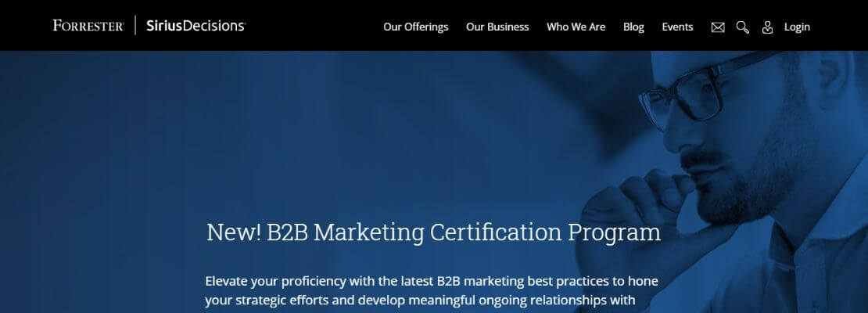
Task: Click the divider between the two logos
Action: 135,25
